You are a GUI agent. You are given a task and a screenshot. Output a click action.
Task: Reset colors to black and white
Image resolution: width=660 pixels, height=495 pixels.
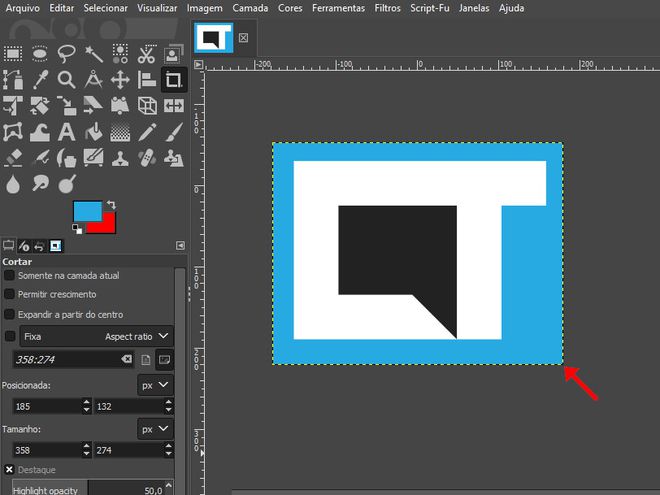coord(77,229)
